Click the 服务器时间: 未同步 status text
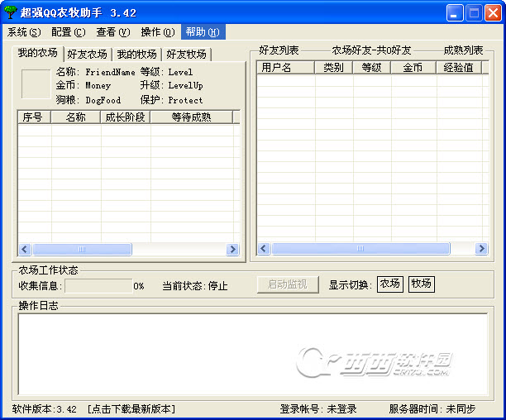506x420 pixels. [x=432, y=409]
